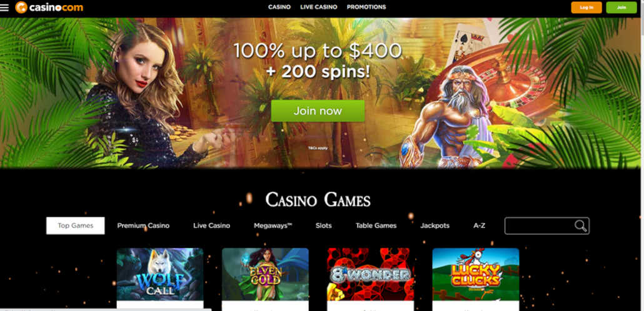Image resolution: width=644 pixels, height=311 pixels.
Task: Open the 8th Wonder game thumbnail
Action: [x=371, y=275]
